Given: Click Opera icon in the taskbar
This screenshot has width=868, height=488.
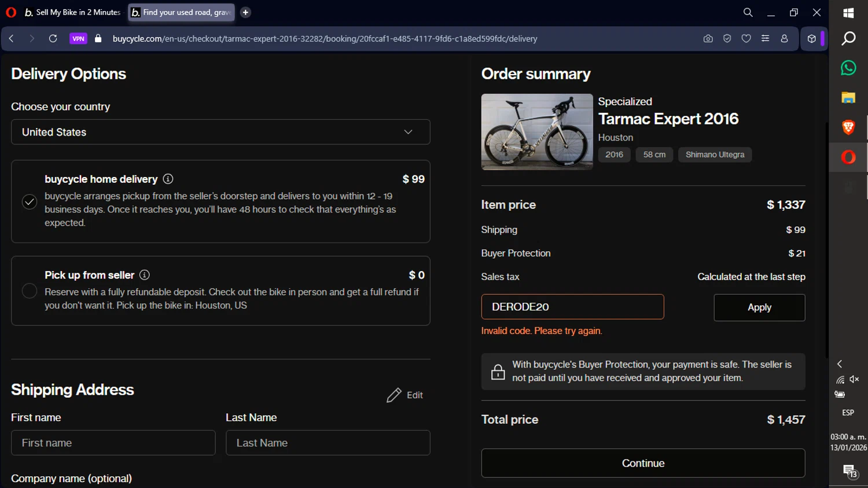Looking at the screenshot, I should tap(848, 157).
